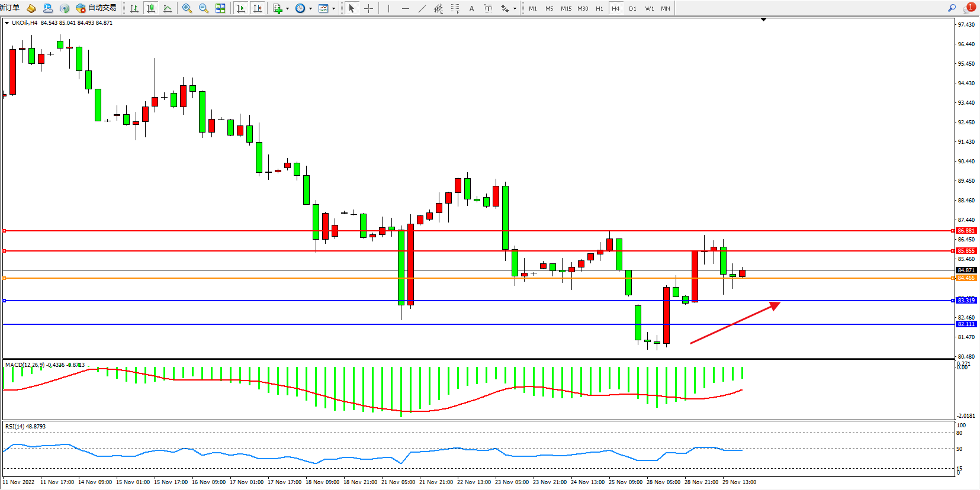Pick the Fibonacci retracement tool
The height and width of the screenshot is (490, 980).
click(455, 8)
